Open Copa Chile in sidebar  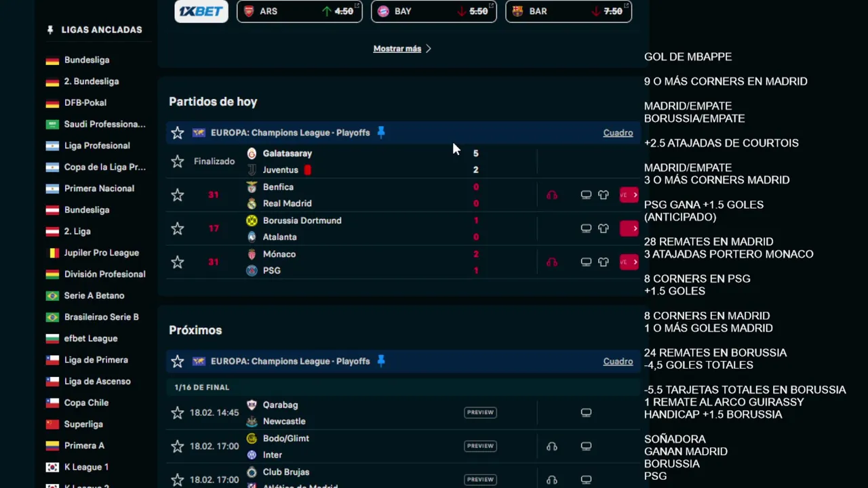pyautogui.click(x=86, y=403)
